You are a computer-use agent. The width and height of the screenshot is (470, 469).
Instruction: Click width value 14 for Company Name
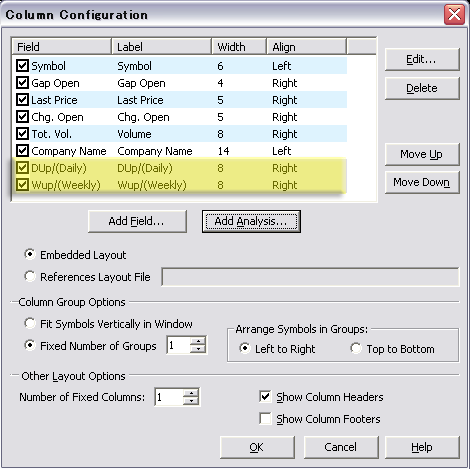[x=223, y=151]
